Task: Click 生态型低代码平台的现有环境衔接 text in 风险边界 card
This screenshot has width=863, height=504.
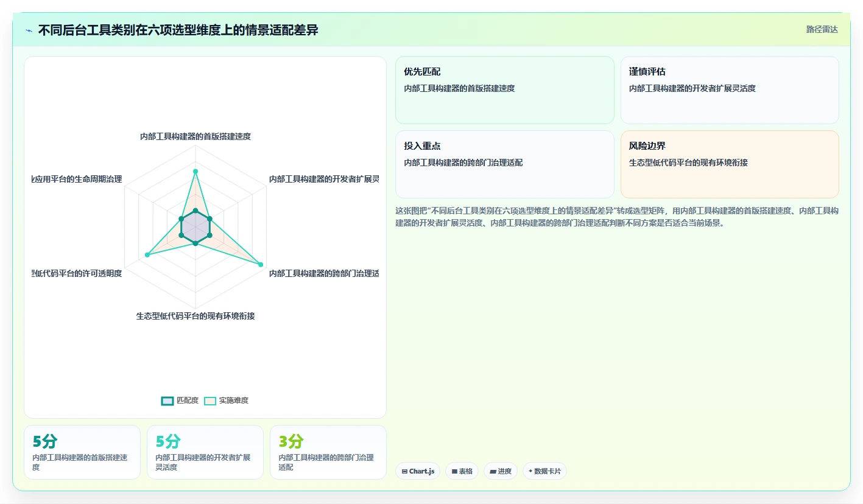Action: (688, 163)
